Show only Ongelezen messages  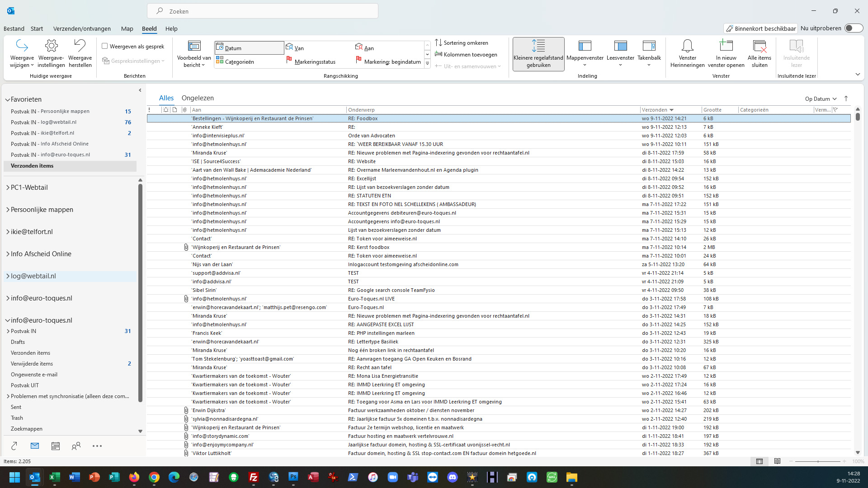[x=198, y=98]
